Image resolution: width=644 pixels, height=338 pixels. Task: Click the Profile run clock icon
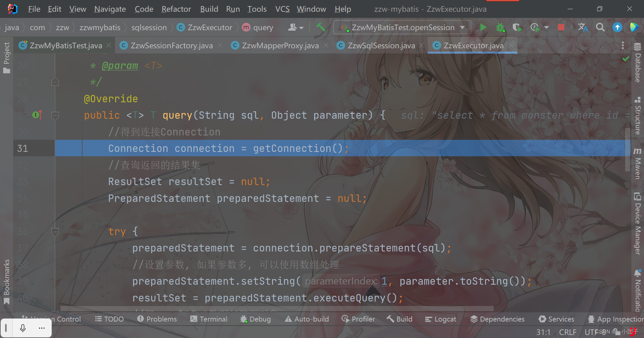pos(535,27)
